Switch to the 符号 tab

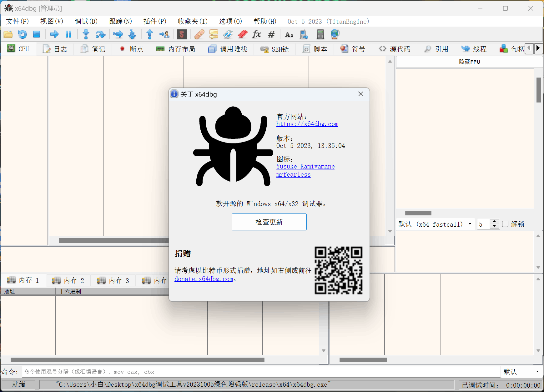[353, 49]
